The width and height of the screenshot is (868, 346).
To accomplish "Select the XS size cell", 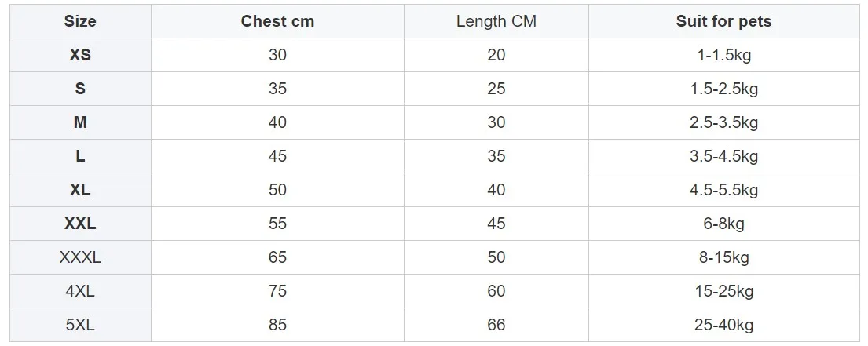I will pyautogui.click(x=80, y=55).
